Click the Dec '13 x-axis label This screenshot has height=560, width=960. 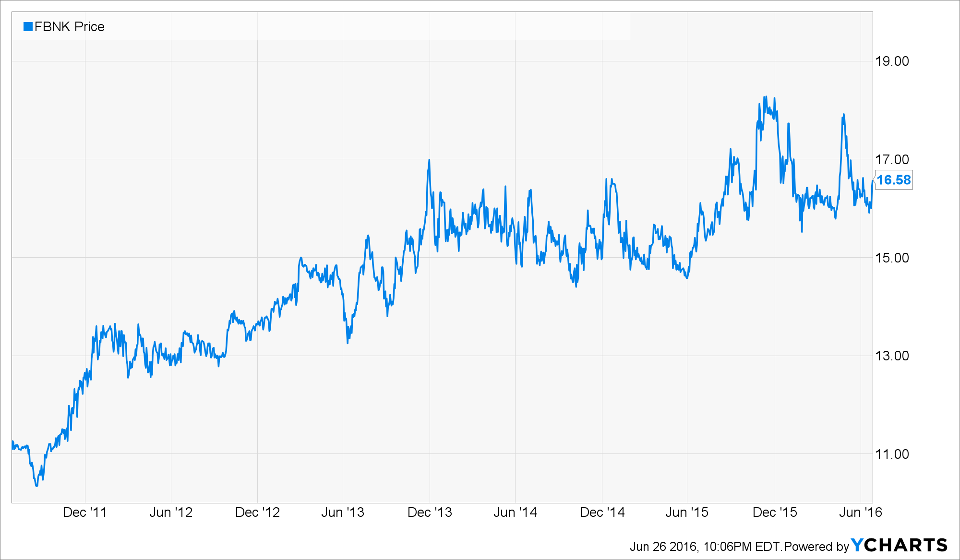pos(430,512)
